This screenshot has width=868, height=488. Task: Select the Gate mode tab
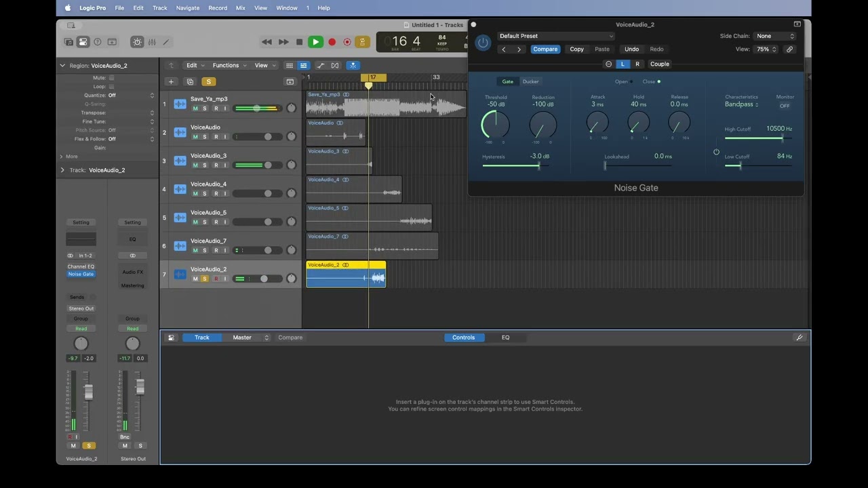507,81
